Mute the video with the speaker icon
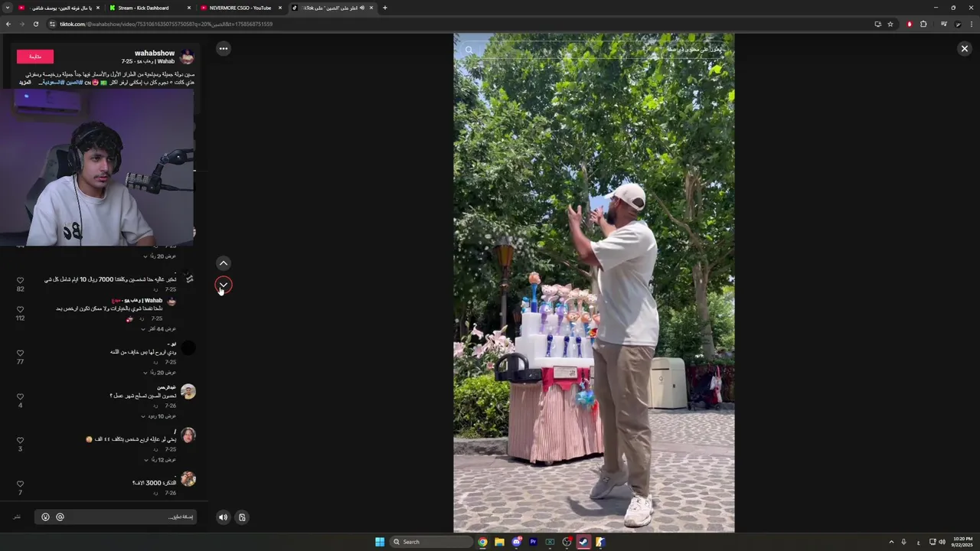Viewport: 980px width, 551px height. [223, 517]
